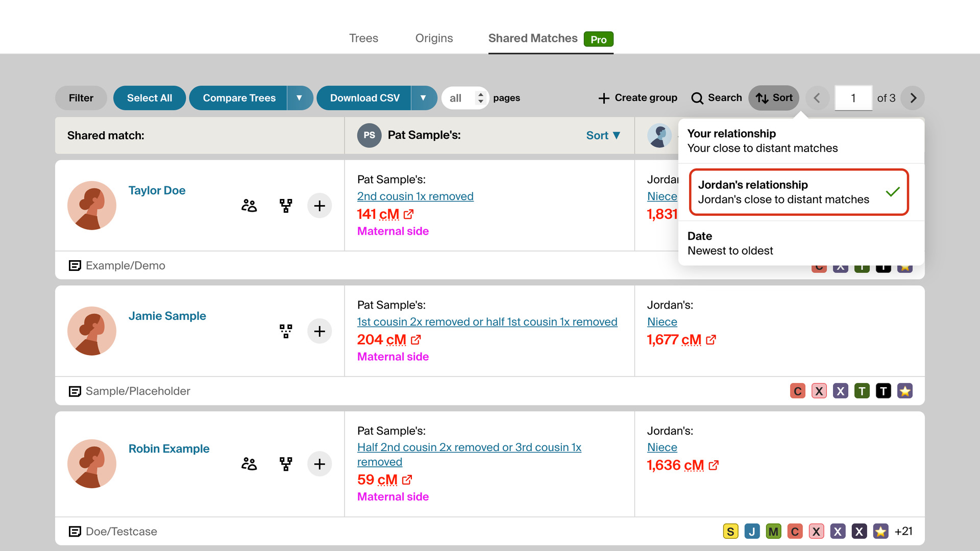The image size is (980, 551).
Task: Click the page number input field
Action: coord(853,98)
